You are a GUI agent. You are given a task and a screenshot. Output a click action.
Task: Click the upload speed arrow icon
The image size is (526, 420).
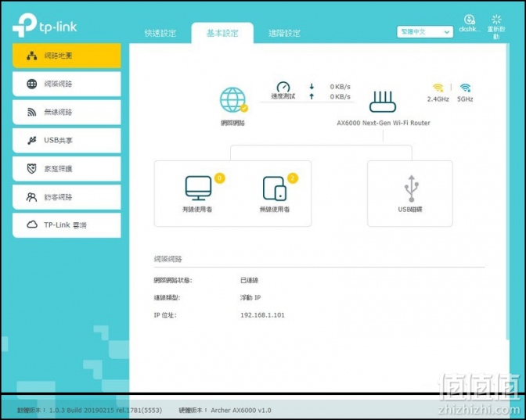(x=312, y=96)
